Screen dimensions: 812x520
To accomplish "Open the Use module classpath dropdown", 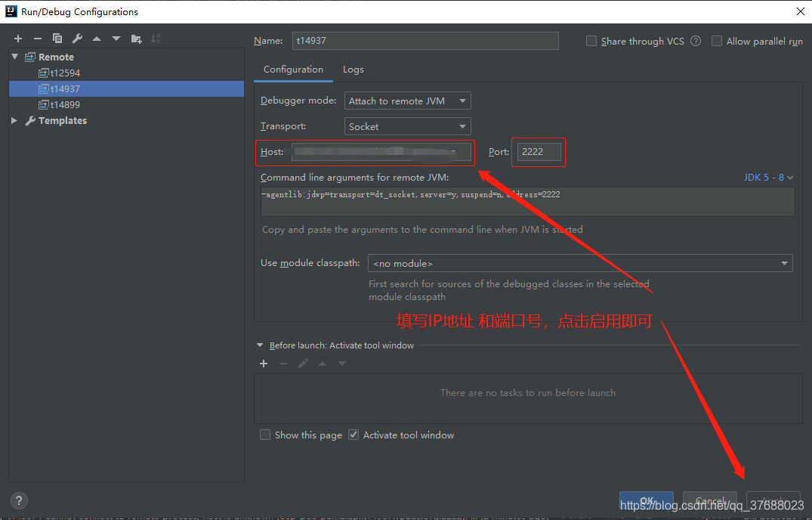I will click(x=580, y=263).
